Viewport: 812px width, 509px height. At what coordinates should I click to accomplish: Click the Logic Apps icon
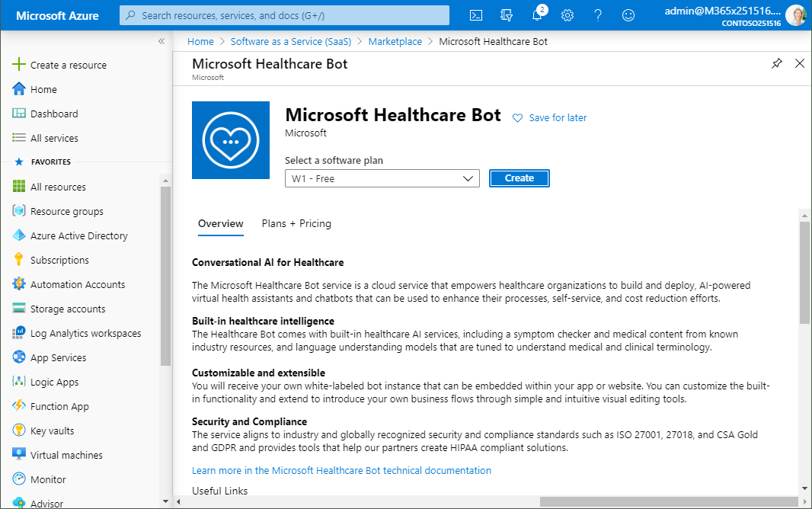click(x=18, y=382)
